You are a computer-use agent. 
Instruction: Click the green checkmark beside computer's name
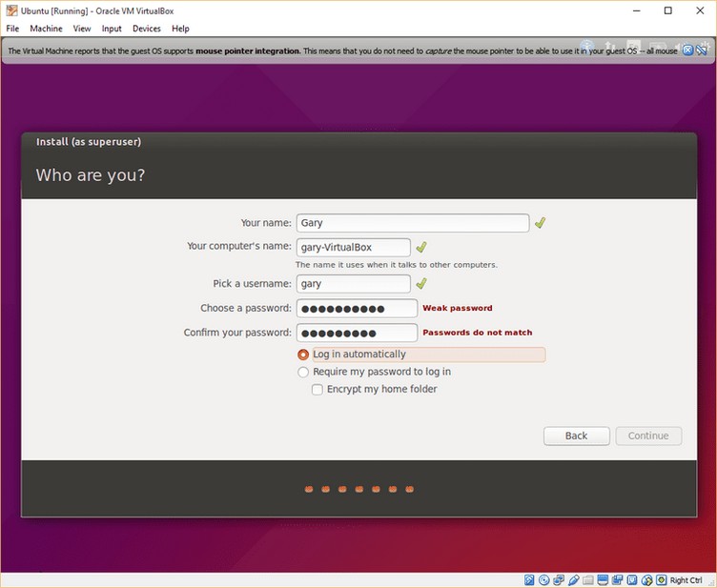click(421, 247)
